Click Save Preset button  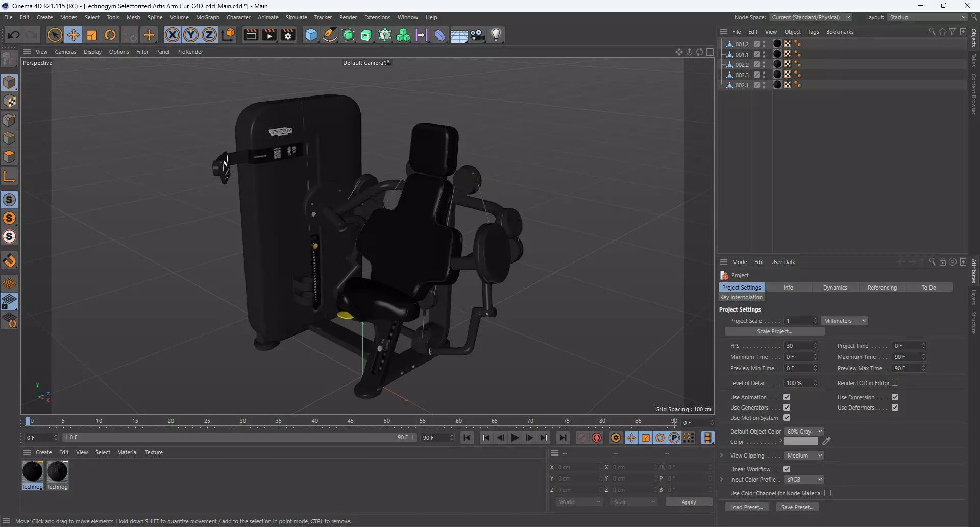pos(797,507)
